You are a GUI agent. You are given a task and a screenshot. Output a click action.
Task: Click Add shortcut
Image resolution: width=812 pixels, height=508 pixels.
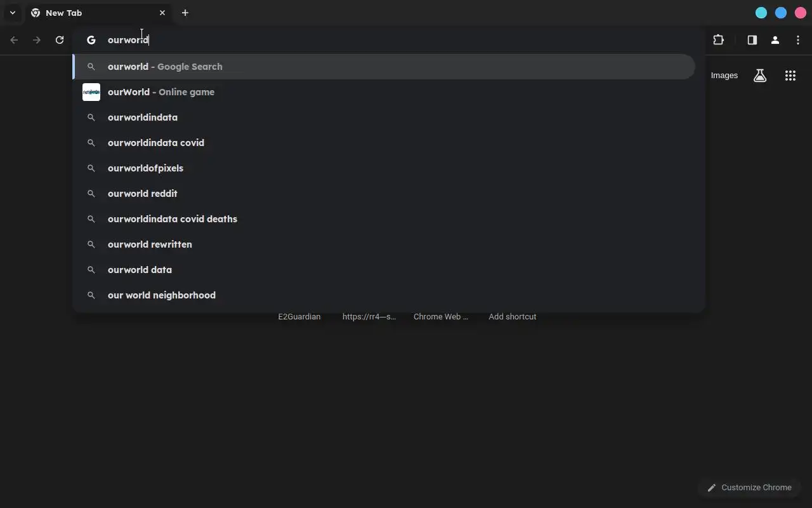tap(513, 316)
